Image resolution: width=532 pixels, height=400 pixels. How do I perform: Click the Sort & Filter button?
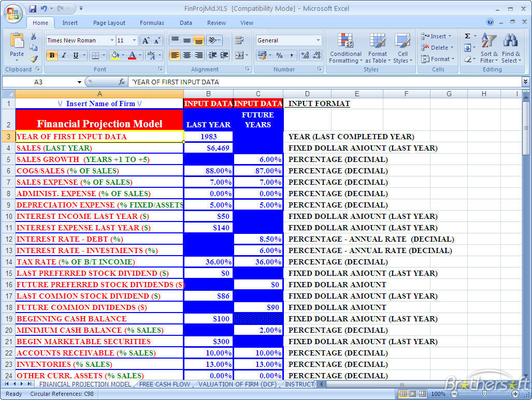point(489,49)
